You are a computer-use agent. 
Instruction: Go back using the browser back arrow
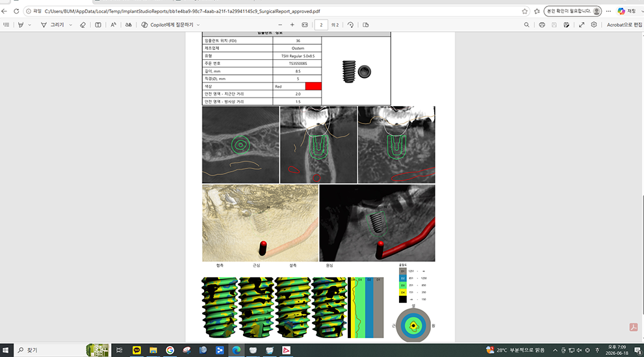click(x=4, y=11)
